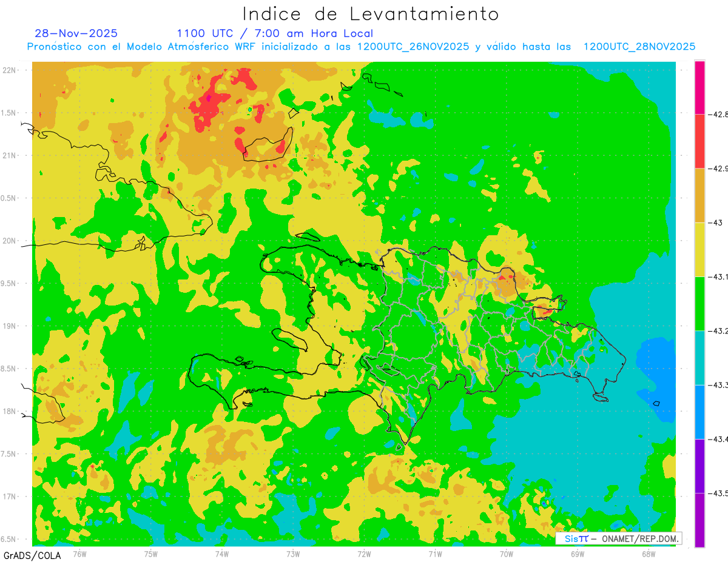Click the longitude label "76W"
Image resolution: width=728 pixels, height=562 pixels.
tap(79, 554)
